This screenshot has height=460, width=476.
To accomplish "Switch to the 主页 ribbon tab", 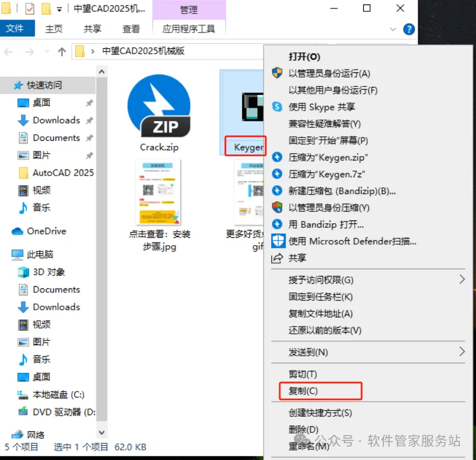I will click(x=54, y=29).
